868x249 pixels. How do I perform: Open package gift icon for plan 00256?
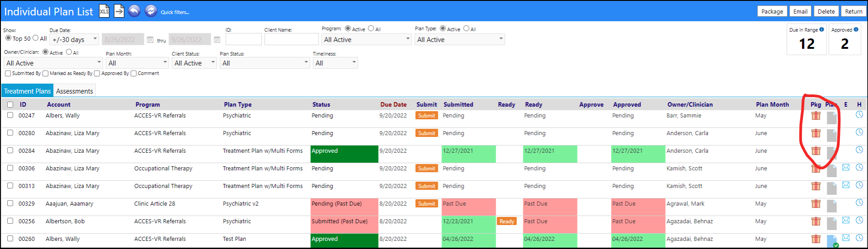point(816,221)
